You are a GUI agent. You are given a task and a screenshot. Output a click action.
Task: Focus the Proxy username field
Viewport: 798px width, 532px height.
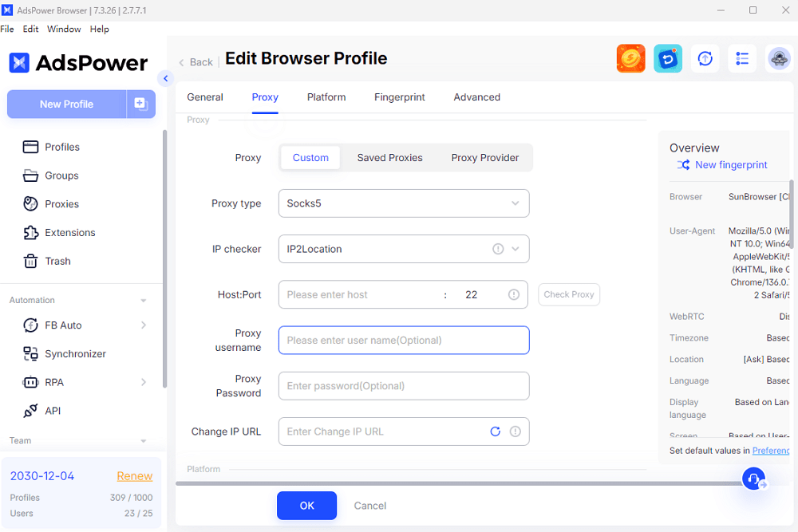click(404, 341)
